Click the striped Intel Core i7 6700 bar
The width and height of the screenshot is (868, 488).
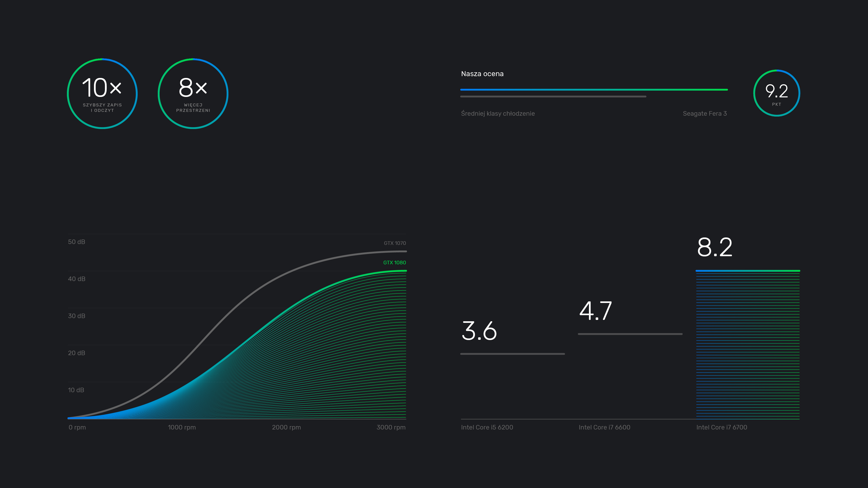(748, 345)
